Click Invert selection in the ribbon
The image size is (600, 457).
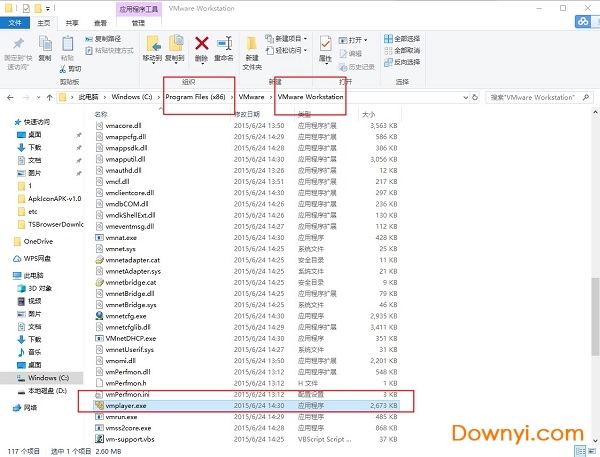402,62
